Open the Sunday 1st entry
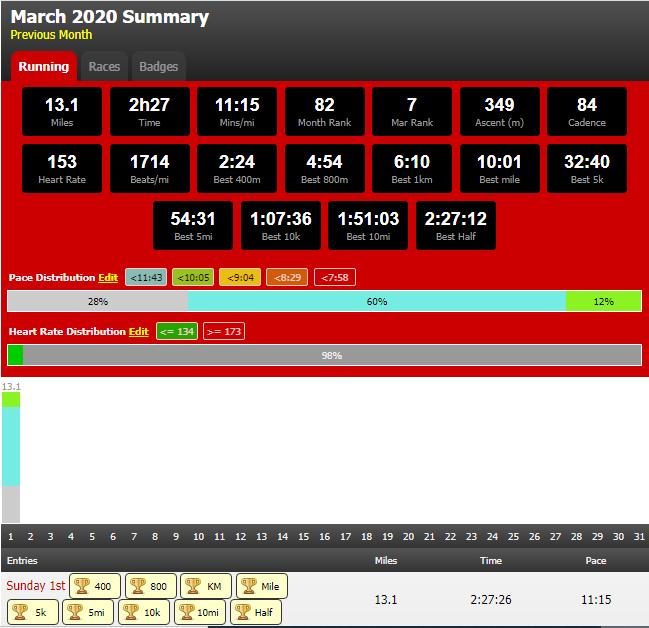Viewport: 649px width, 628px height. (x=36, y=585)
